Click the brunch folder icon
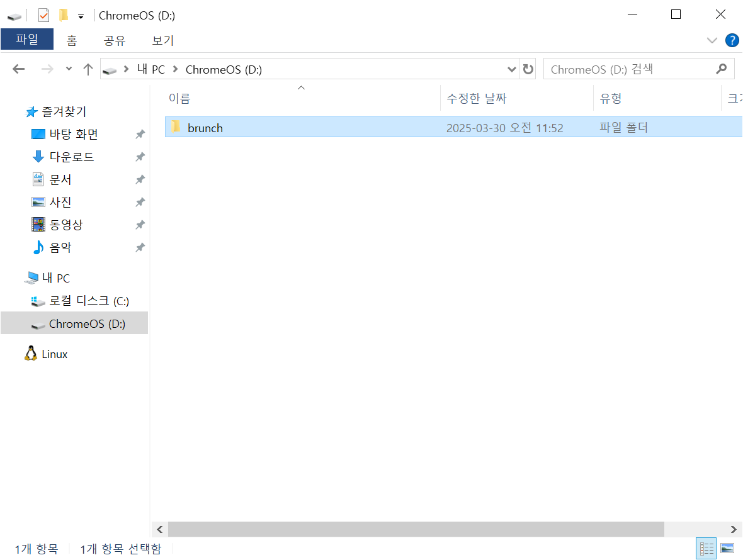This screenshot has height=560, width=743. [x=176, y=127]
